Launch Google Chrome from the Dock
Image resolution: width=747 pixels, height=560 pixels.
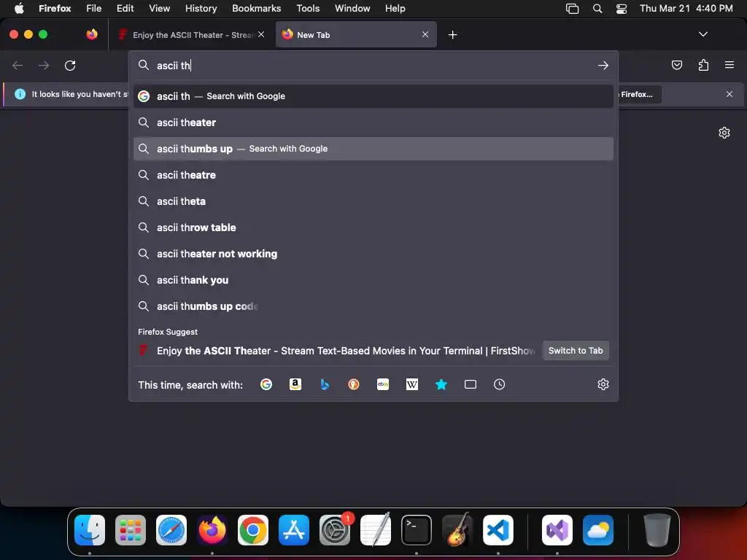click(253, 530)
